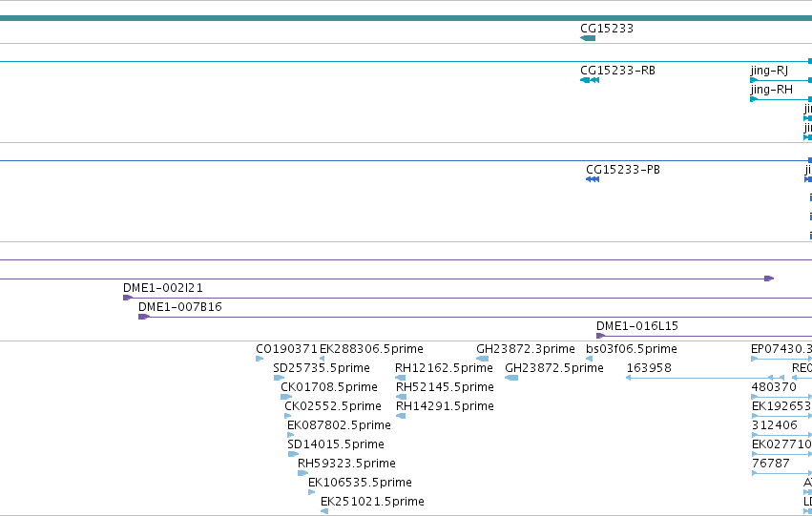This screenshot has width=812, height=516.
Task: Click the bs03f06.5prime label
Action: click(x=632, y=349)
